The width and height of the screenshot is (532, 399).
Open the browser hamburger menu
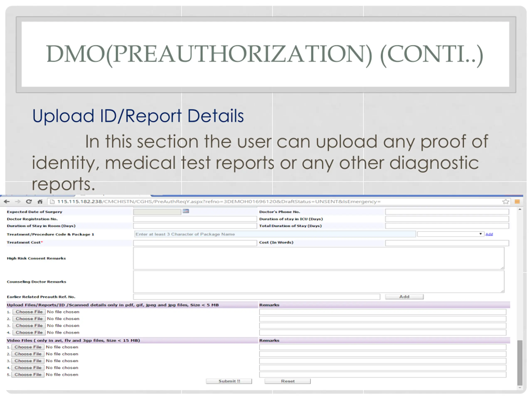517,202
